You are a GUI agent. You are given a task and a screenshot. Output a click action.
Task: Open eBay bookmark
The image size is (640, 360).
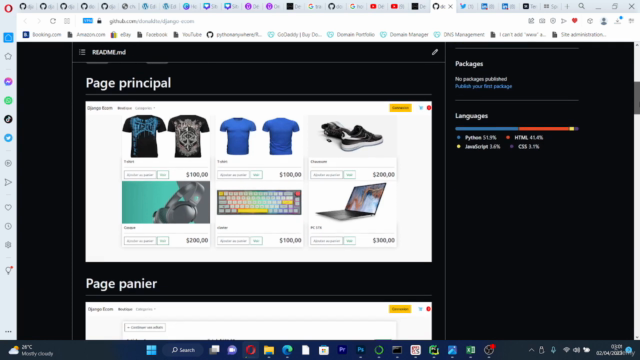pyautogui.click(x=121, y=35)
